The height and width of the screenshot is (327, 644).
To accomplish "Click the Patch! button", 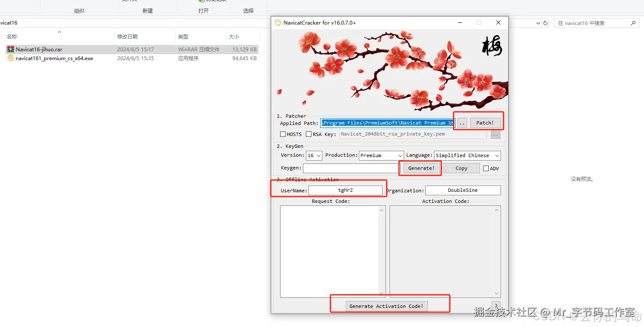I will pyautogui.click(x=485, y=123).
